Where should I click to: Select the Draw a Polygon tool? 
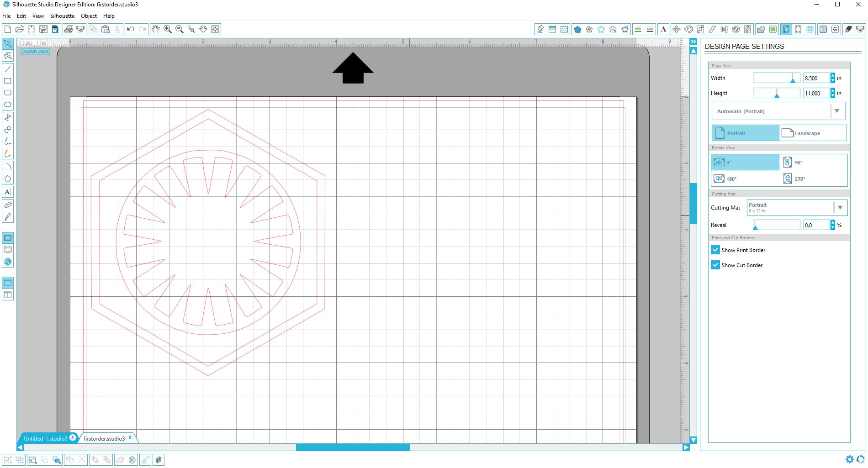click(x=8, y=179)
